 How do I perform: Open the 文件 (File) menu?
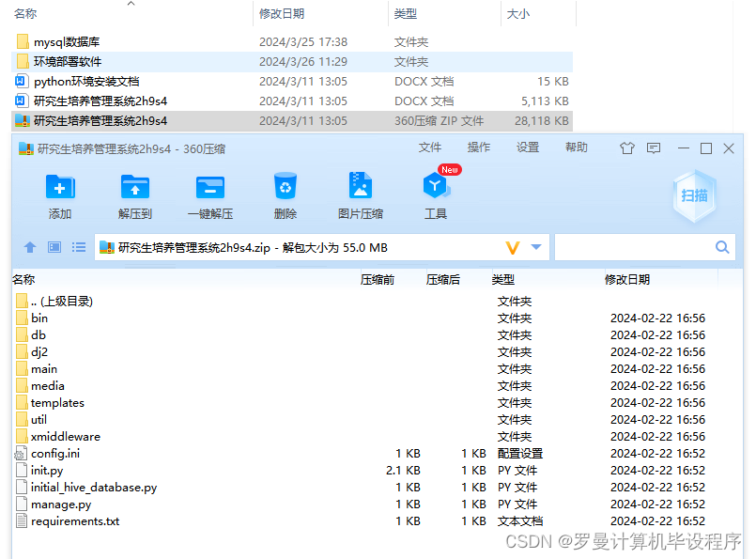[x=430, y=148]
